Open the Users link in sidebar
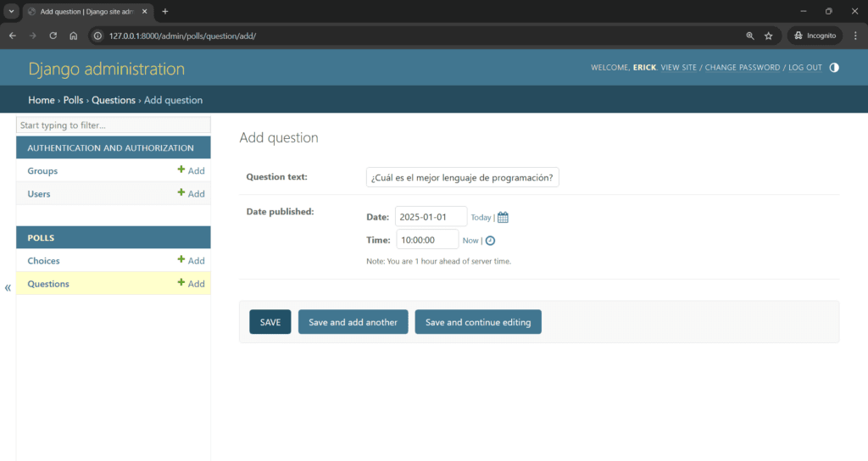Image resolution: width=868 pixels, height=461 pixels. pos(39,194)
